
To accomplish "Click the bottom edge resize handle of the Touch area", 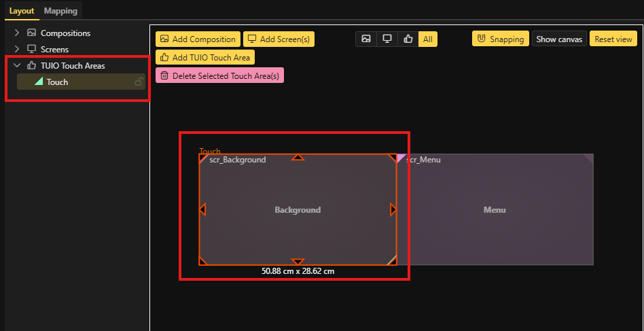I will pos(298,262).
